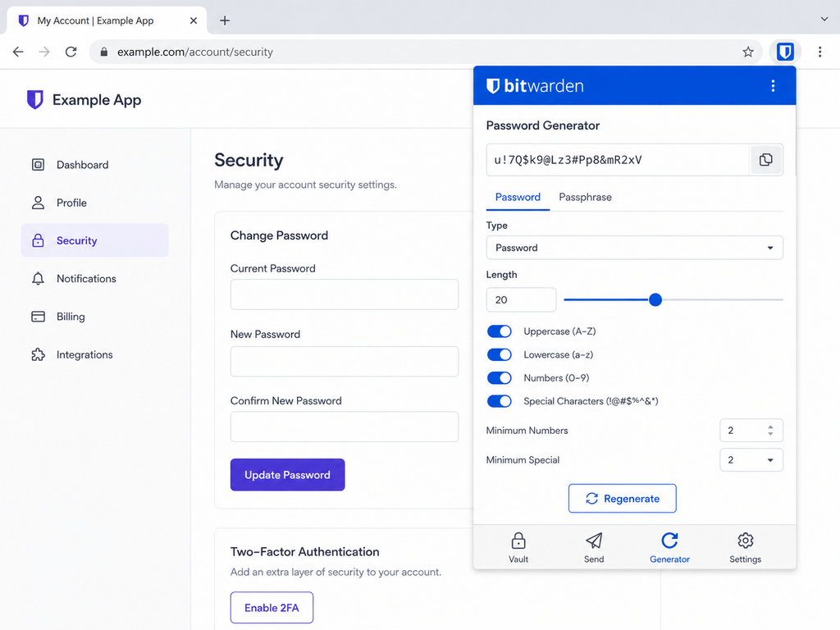Image resolution: width=840 pixels, height=630 pixels.
Task: Select the Password tab
Action: [518, 197]
